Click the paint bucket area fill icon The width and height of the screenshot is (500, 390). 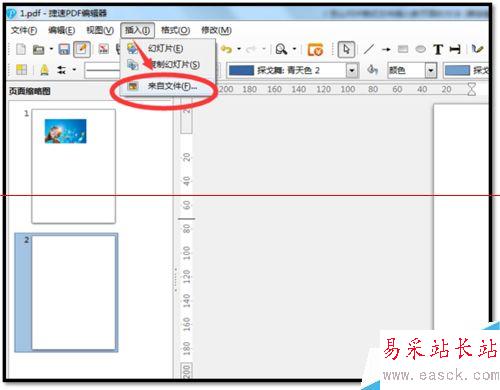[372, 70]
